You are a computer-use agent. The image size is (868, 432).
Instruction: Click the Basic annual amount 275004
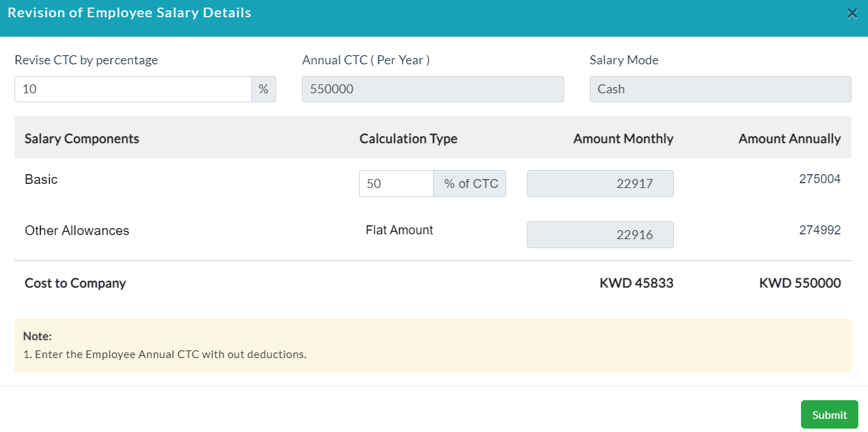(820, 179)
